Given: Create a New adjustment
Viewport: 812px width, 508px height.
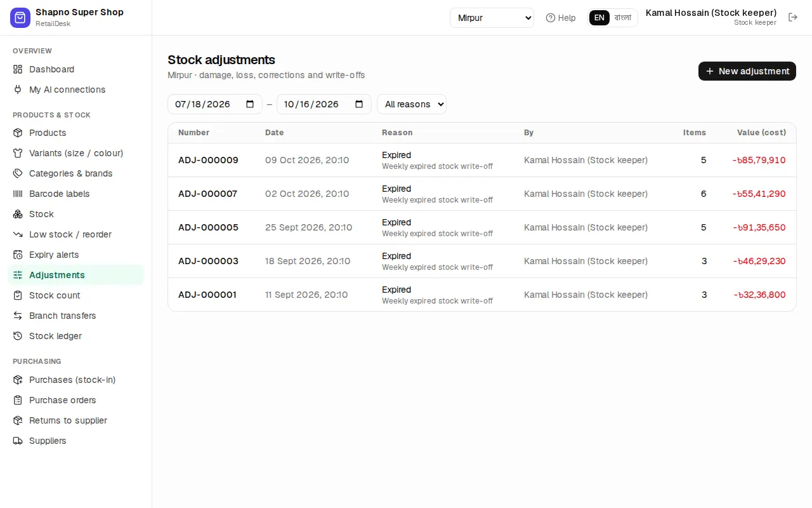Looking at the screenshot, I should (747, 71).
